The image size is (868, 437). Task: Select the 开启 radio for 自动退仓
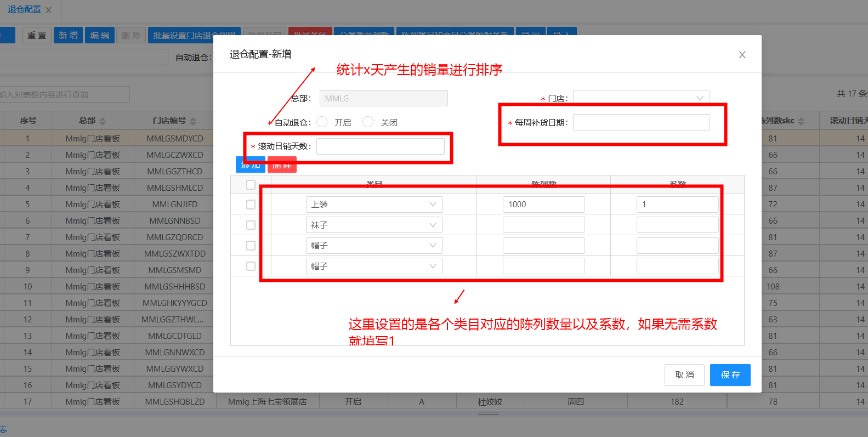tap(322, 122)
